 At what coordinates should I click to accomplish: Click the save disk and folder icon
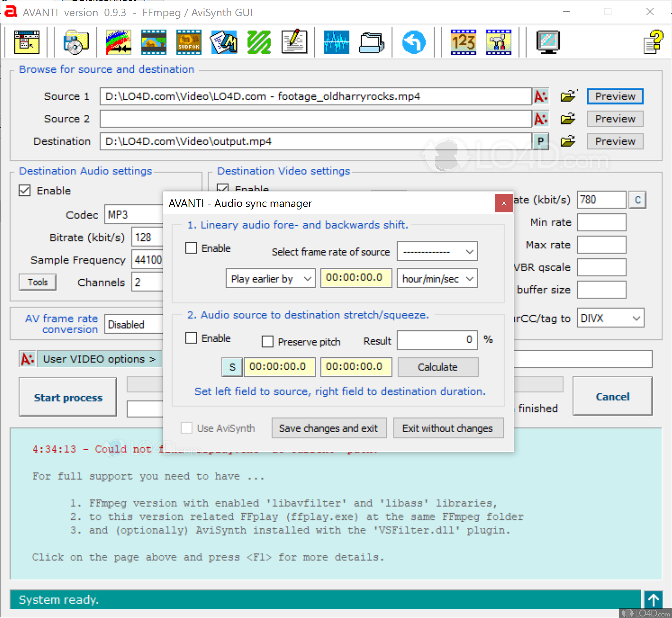click(76, 42)
